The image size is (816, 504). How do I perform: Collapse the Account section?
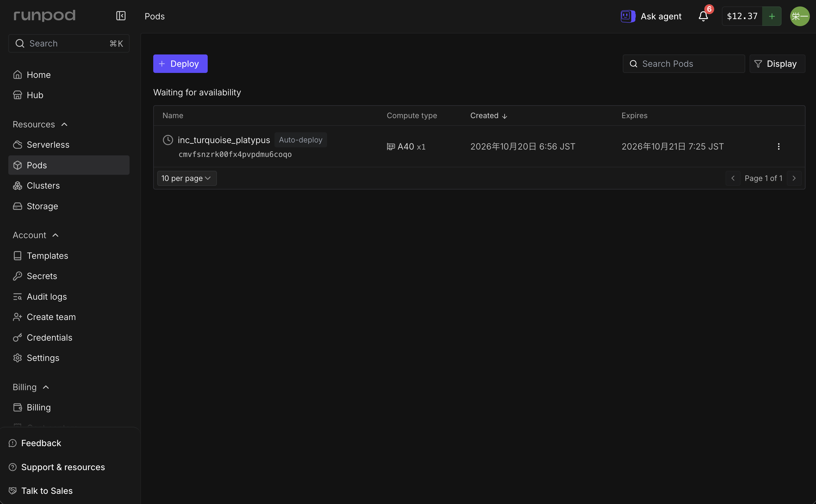[x=36, y=235]
